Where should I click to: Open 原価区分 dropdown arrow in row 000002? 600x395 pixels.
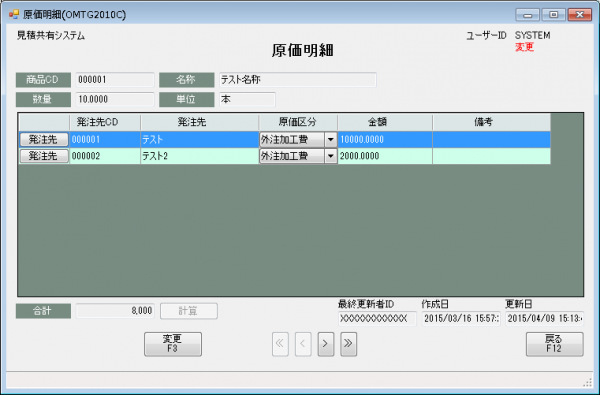(331, 156)
